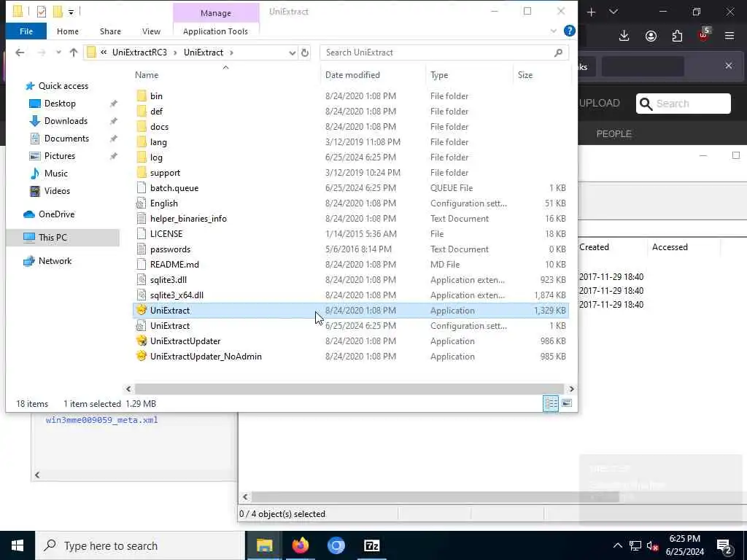Viewport: 747px width, 560px height.
Task: Select the sqlite3_x64.dll file
Action: (177, 295)
